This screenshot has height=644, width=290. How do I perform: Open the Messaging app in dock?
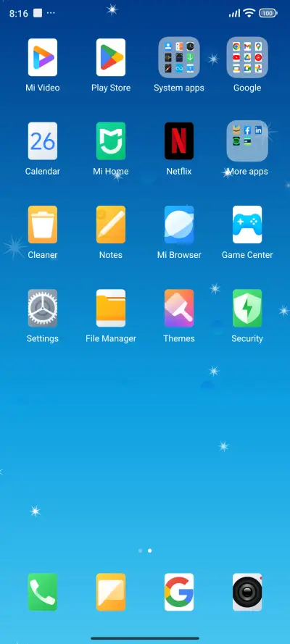pos(111,592)
